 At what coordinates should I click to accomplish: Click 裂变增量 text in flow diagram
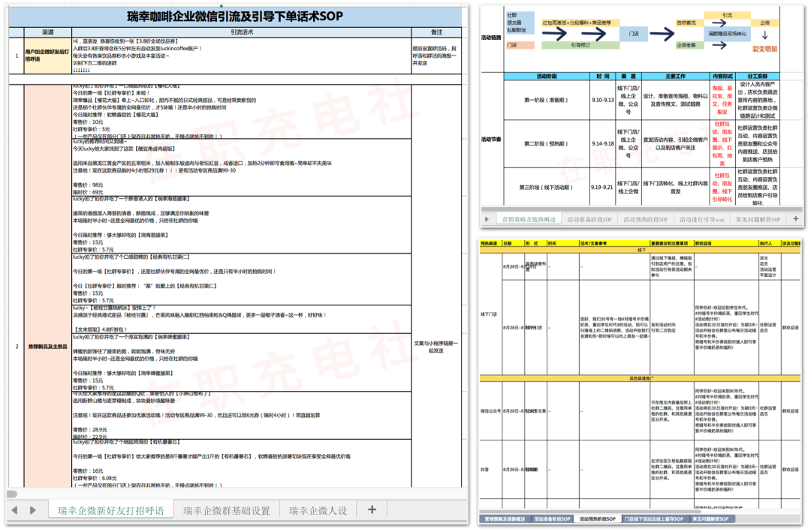764,49
